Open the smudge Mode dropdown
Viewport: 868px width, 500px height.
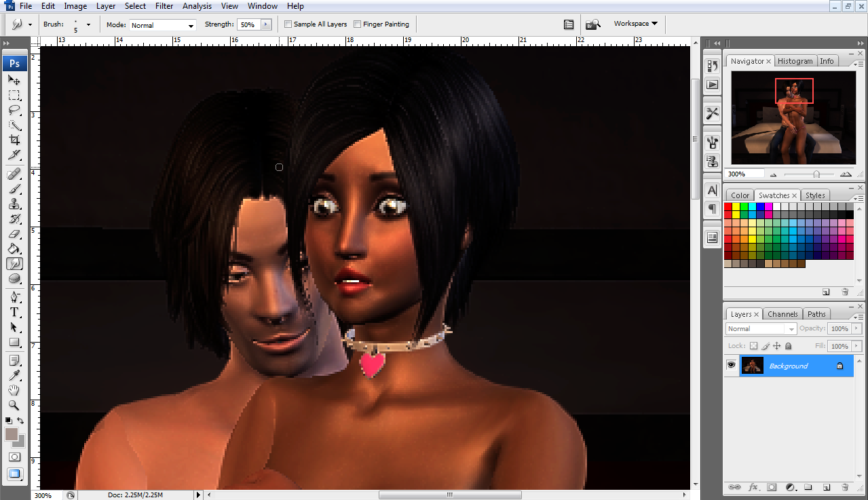tap(162, 25)
